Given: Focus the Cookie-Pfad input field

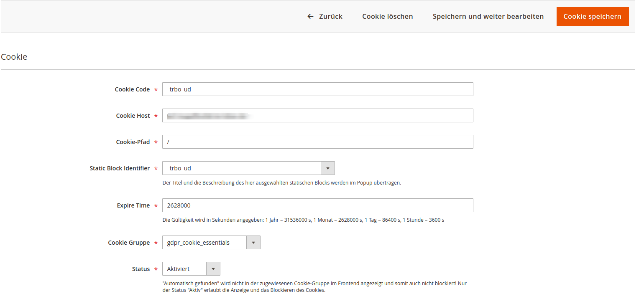Looking at the screenshot, I should [x=318, y=142].
